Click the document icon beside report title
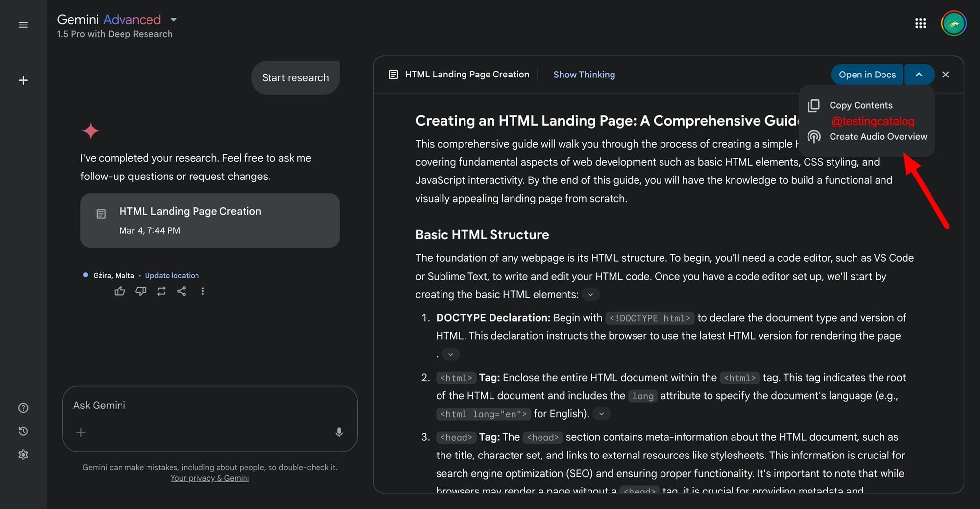This screenshot has height=509, width=980. click(393, 75)
